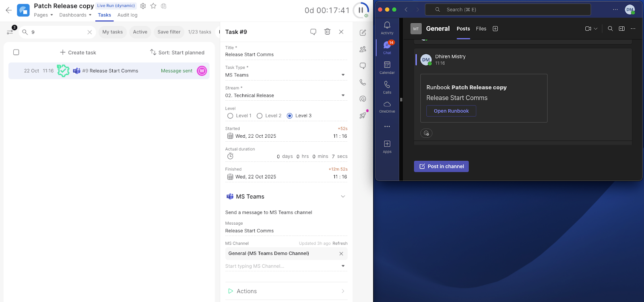Change Sort: Start planned ordering
Screen dimensions: 644x302
point(177,52)
